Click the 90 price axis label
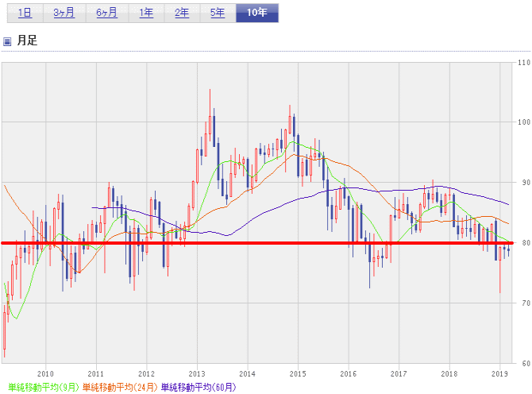Image resolution: width=532 pixels, height=394 pixels. pyautogui.click(x=526, y=183)
